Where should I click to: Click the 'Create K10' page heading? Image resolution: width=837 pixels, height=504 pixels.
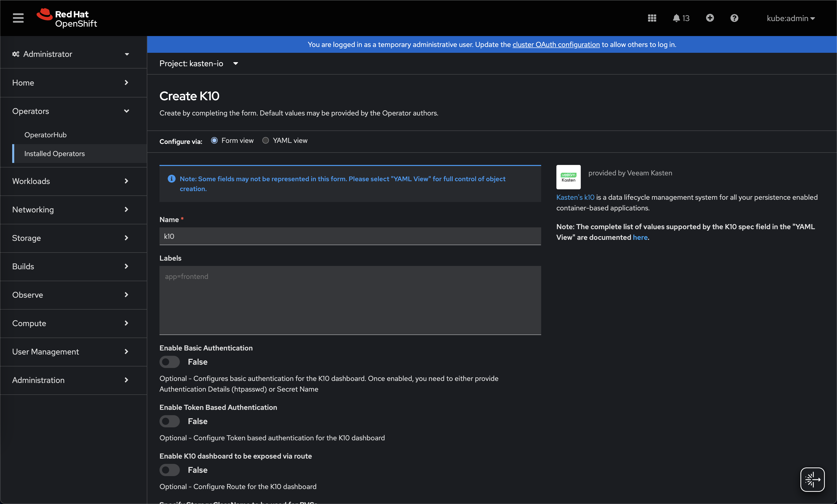189,96
